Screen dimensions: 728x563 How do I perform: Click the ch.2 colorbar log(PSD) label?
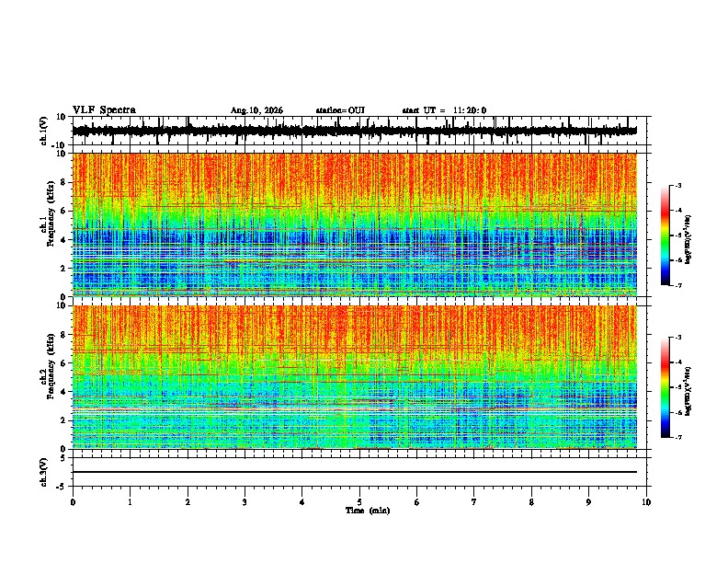[688, 391]
